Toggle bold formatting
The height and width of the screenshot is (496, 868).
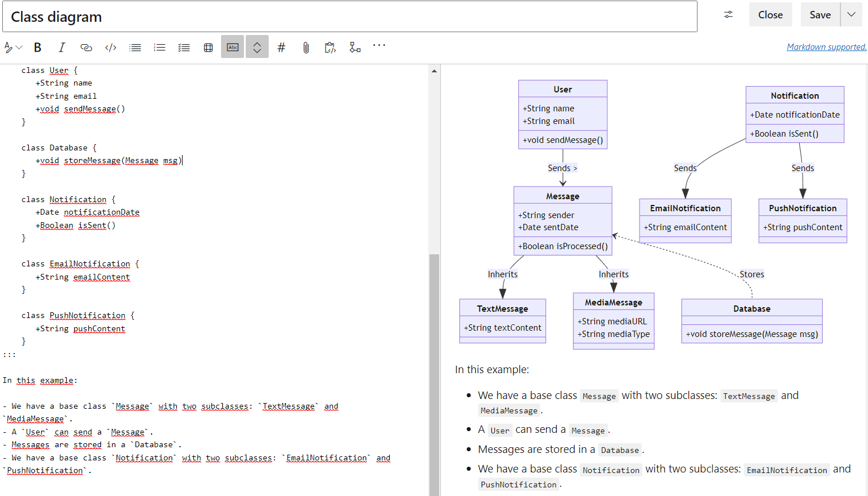pos(37,46)
